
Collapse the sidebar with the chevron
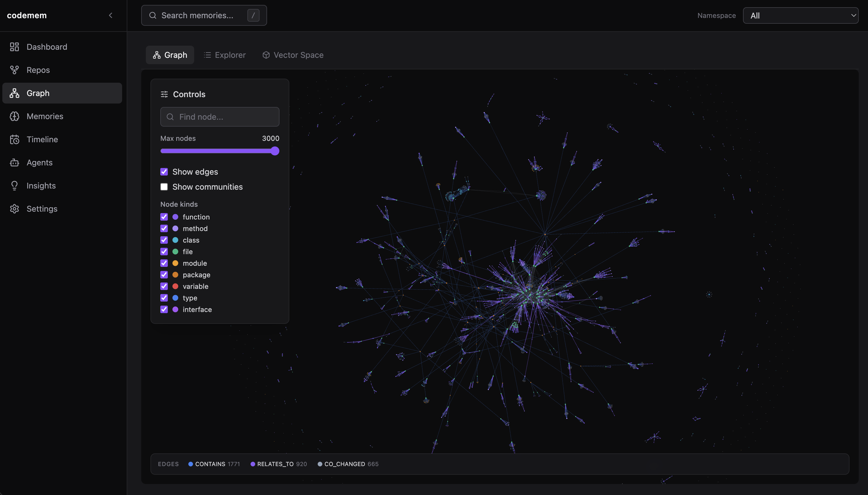(111, 15)
